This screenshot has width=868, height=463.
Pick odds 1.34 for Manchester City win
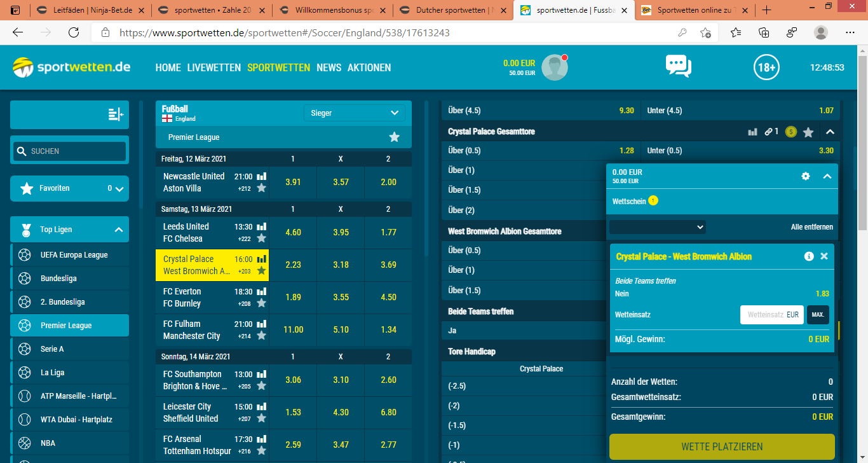pyautogui.click(x=388, y=329)
